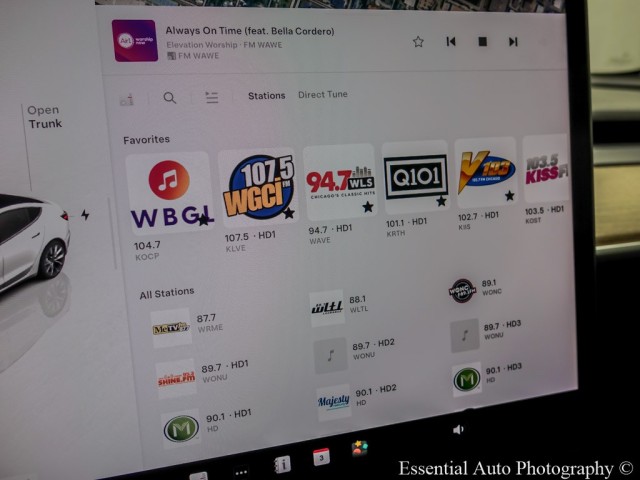Switch to Direct Tune tab

[x=323, y=95]
